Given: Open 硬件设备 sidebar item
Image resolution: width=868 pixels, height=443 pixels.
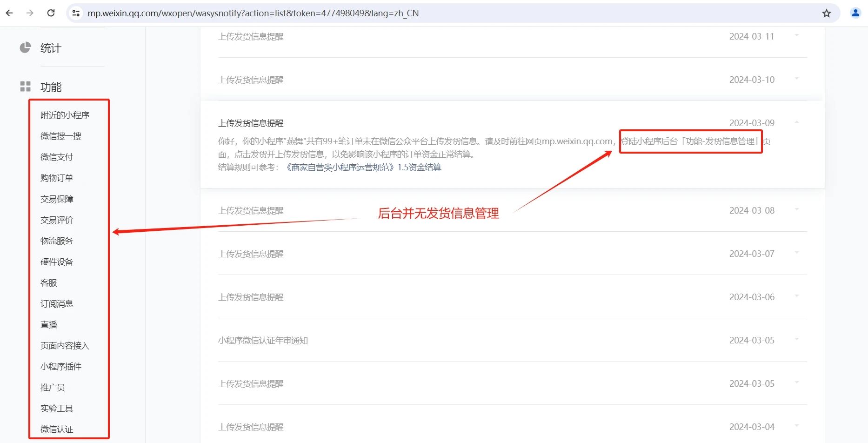Looking at the screenshot, I should pos(57,262).
